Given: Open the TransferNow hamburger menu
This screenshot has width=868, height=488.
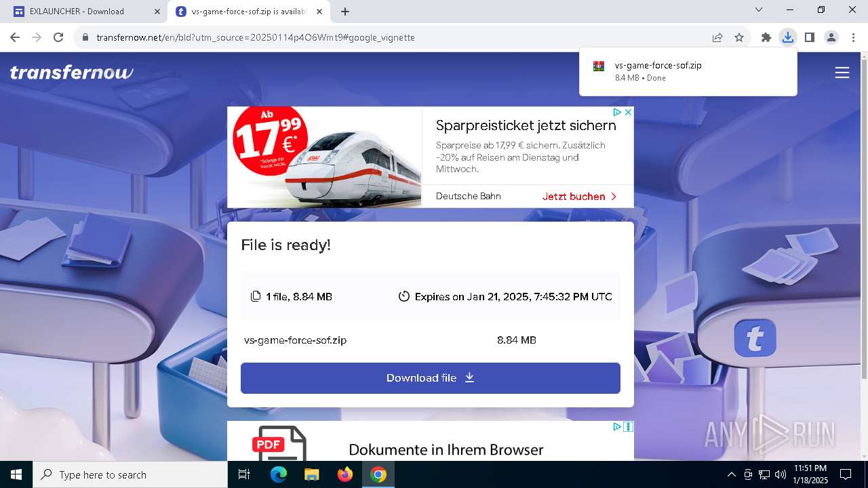Looking at the screenshot, I should coord(842,73).
